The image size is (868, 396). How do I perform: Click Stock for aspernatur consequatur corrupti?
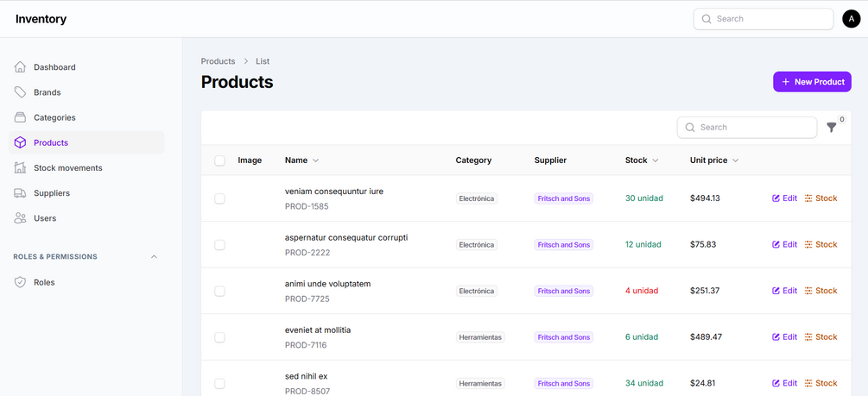pos(820,244)
